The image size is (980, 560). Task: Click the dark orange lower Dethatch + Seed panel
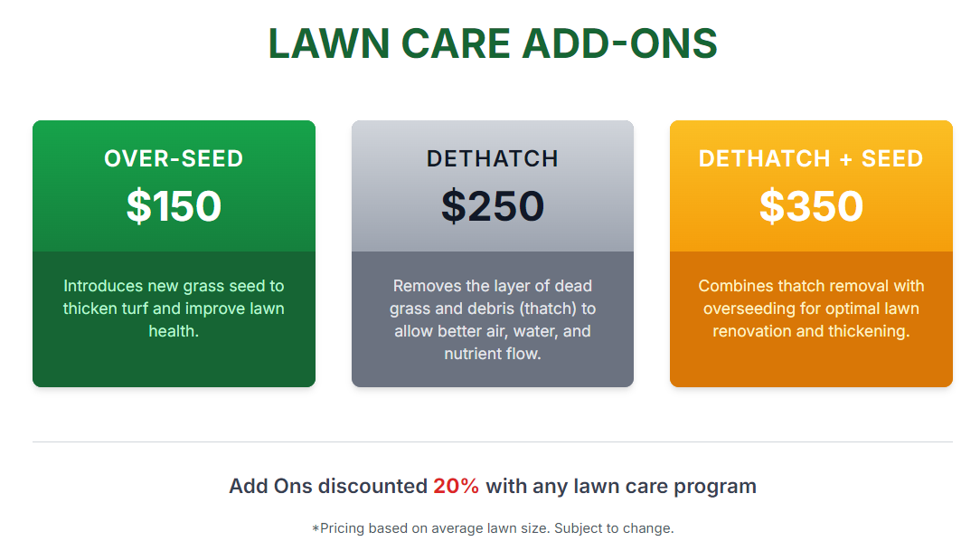(811, 319)
